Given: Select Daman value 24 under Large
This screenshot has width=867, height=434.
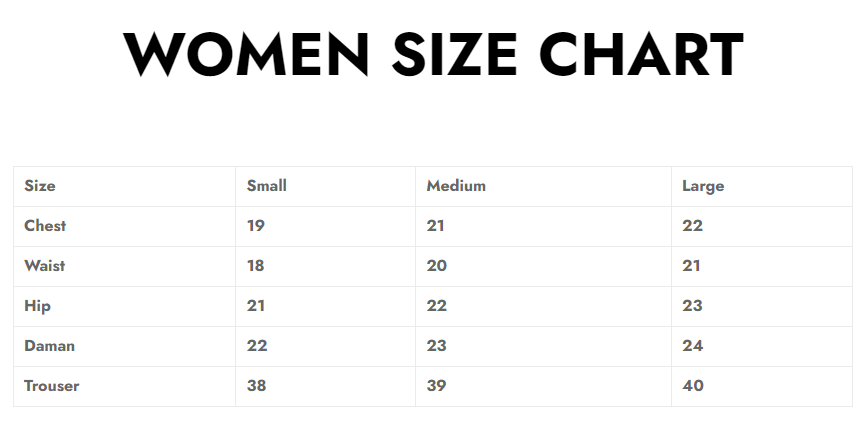Looking at the screenshot, I should pos(693,346).
